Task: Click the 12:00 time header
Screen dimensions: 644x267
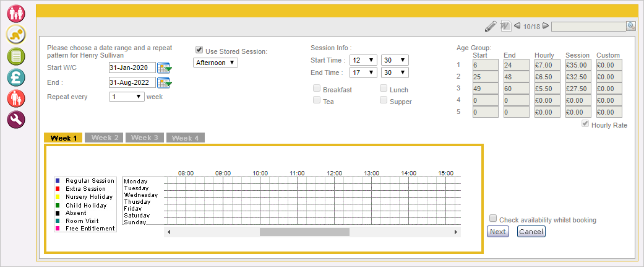Action: point(334,173)
